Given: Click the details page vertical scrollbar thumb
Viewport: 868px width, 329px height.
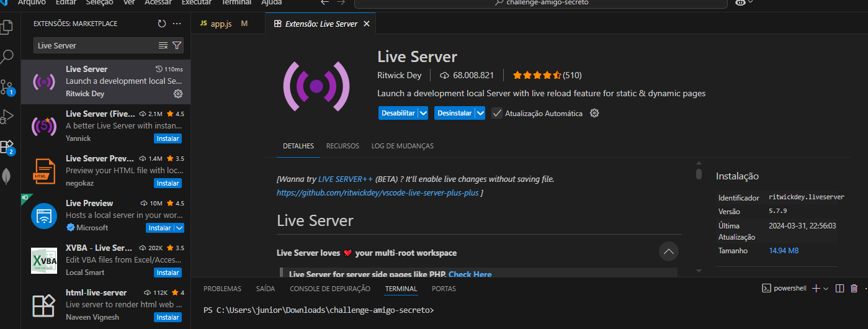Looking at the screenshot, I should [x=699, y=174].
